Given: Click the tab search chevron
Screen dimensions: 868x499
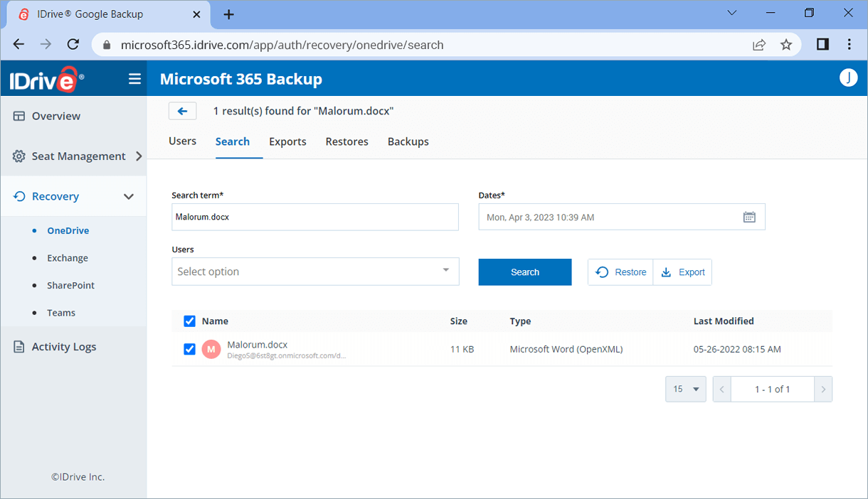Looking at the screenshot, I should [732, 13].
